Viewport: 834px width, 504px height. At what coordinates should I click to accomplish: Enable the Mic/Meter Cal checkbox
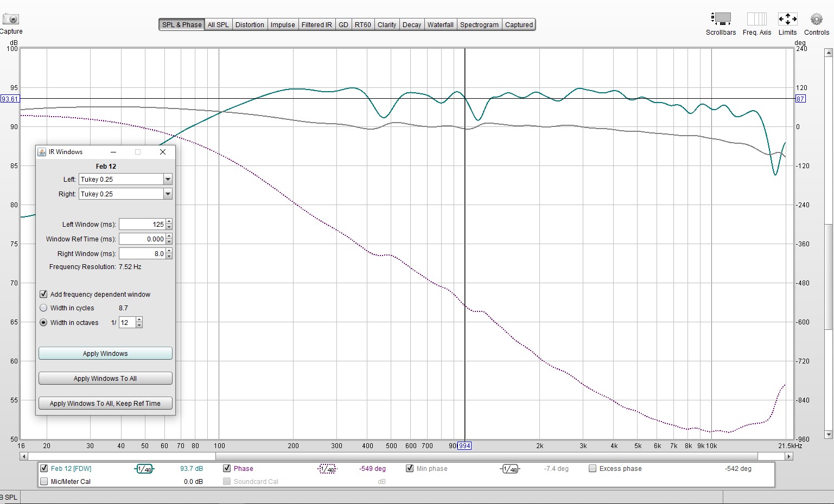coord(44,481)
